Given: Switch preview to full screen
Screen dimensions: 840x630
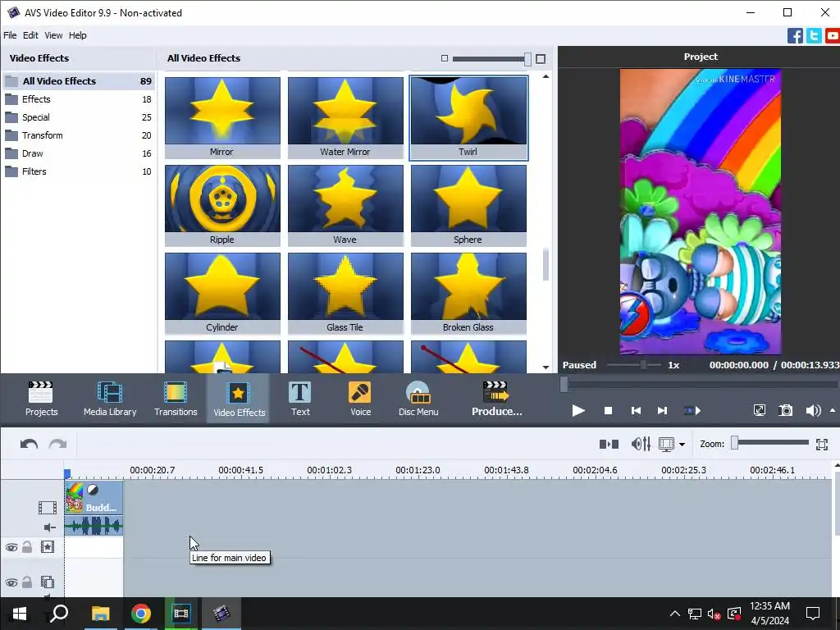Looking at the screenshot, I should (x=759, y=410).
